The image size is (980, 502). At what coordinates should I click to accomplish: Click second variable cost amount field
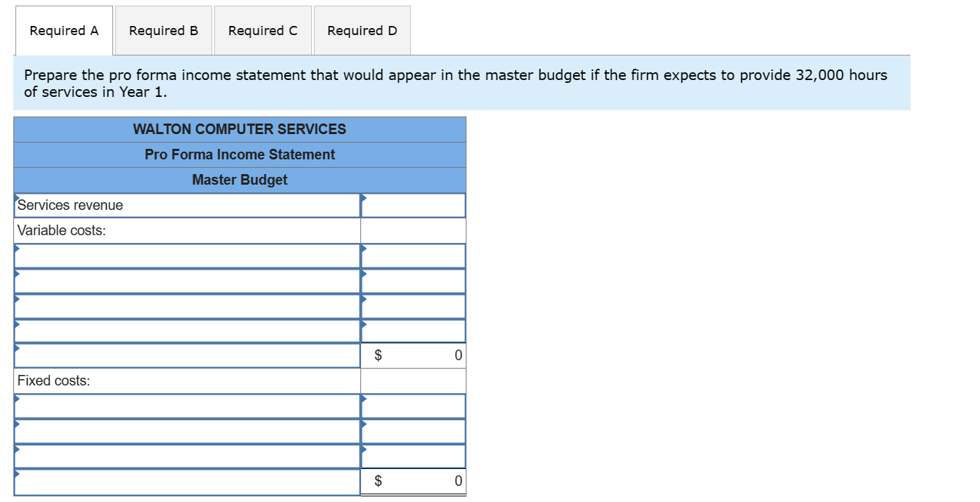click(x=413, y=282)
